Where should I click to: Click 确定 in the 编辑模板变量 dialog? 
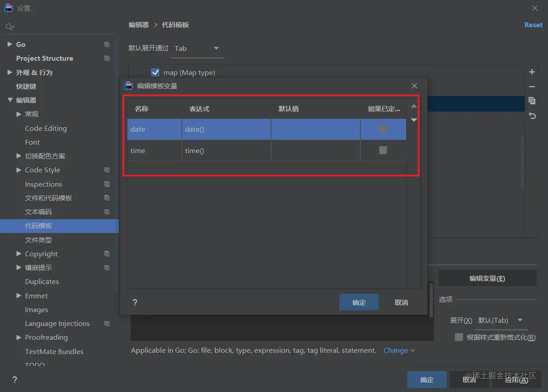(359, 302)
